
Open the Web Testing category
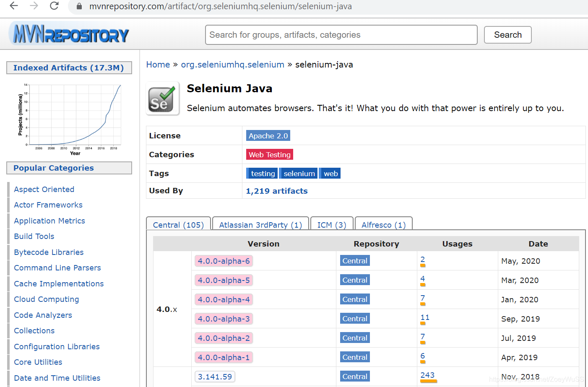(x=269, y=155)
